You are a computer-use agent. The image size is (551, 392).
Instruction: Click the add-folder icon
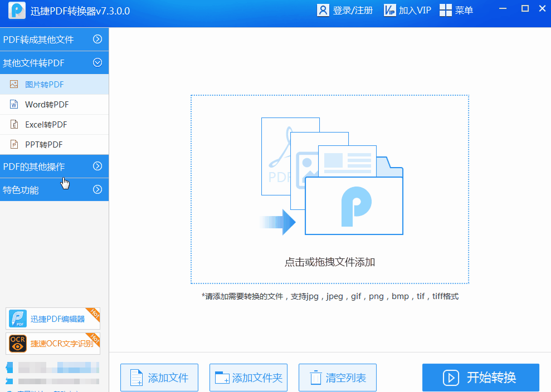click(222, 378)
